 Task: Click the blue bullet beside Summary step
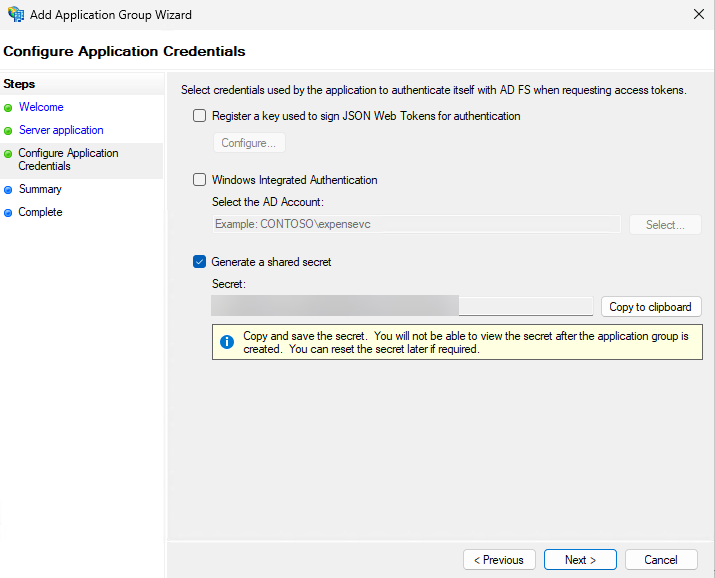(x=9, y=190)
